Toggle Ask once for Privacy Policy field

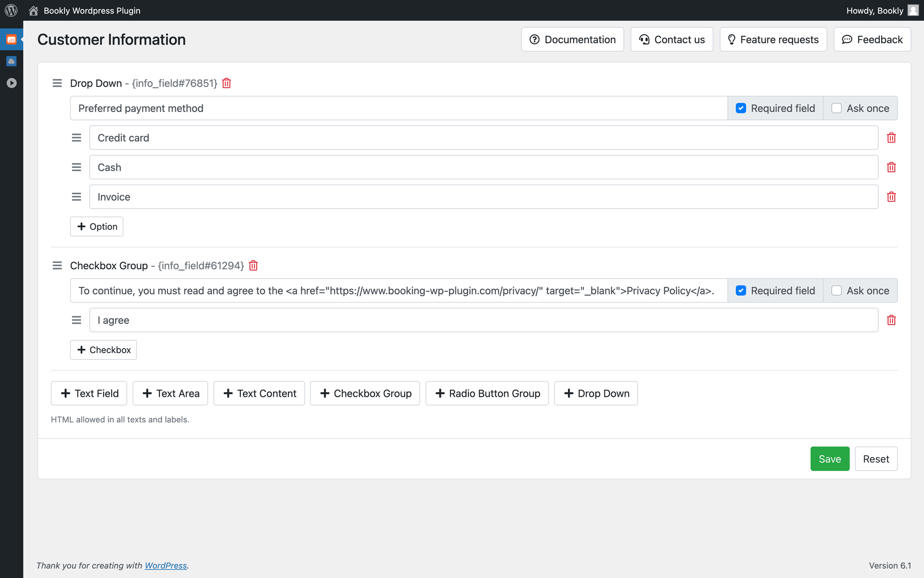click(836, 291)
